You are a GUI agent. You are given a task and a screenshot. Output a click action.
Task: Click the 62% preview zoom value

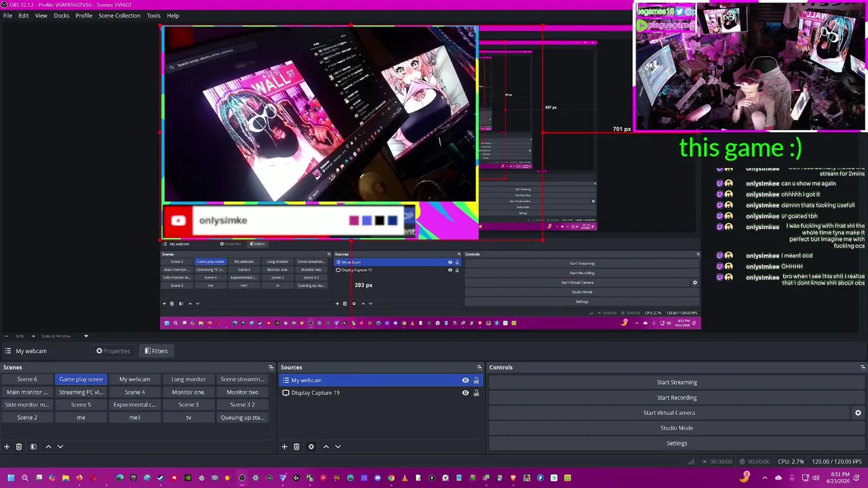click(x=20, y=336)
